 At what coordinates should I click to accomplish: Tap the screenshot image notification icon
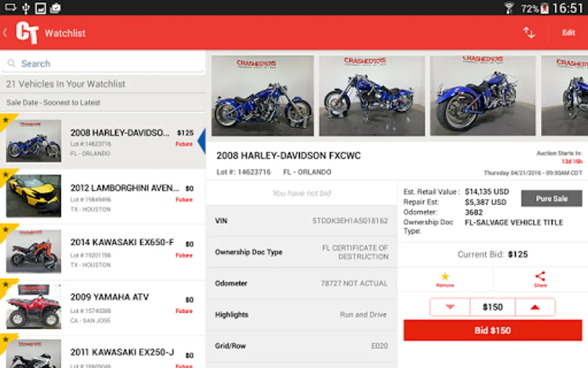coord(40,8)
